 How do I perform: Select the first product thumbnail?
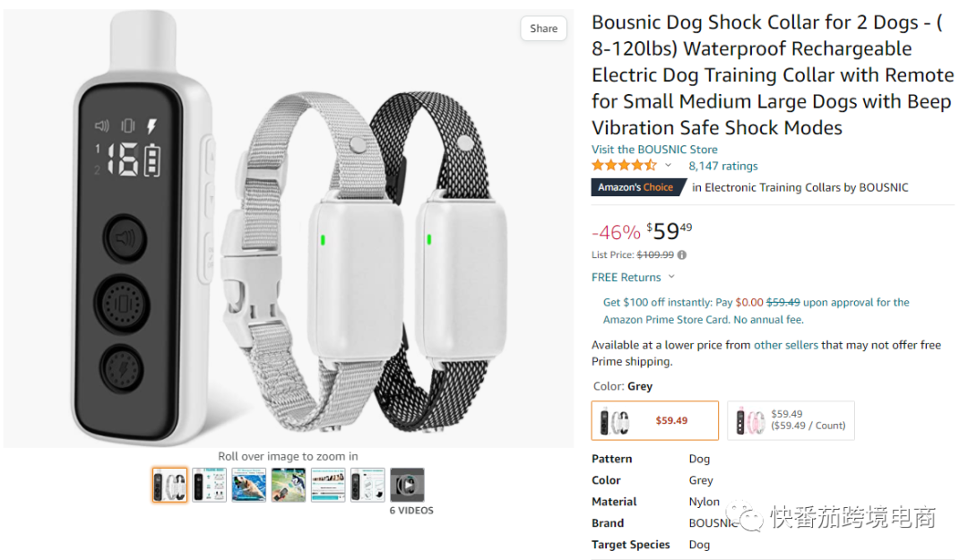[x=169, y=485]
